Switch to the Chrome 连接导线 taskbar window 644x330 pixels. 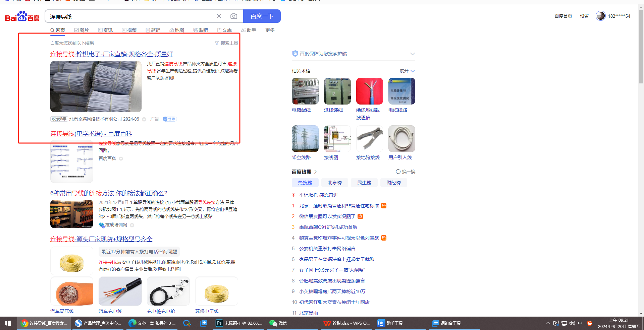coord(44,323)
